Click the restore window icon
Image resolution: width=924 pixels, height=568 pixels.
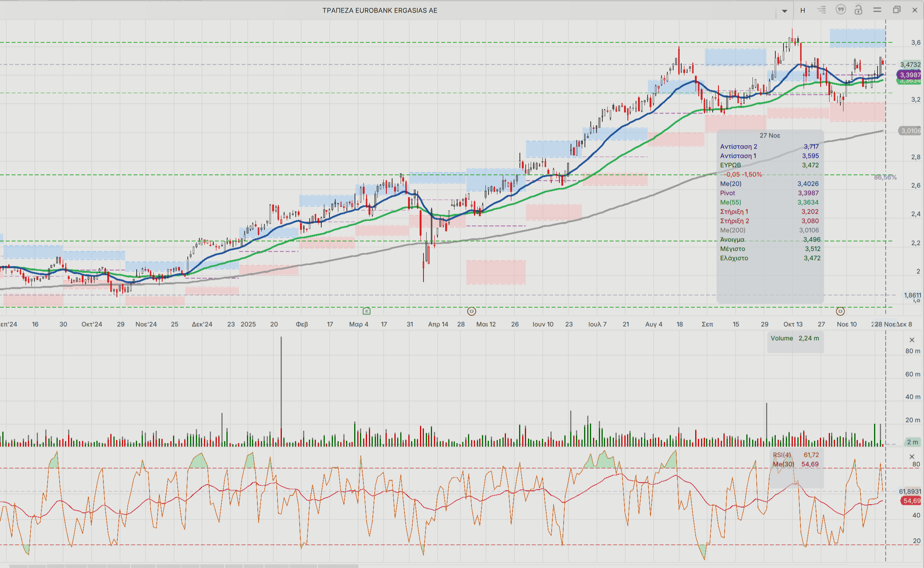(897, 10)
